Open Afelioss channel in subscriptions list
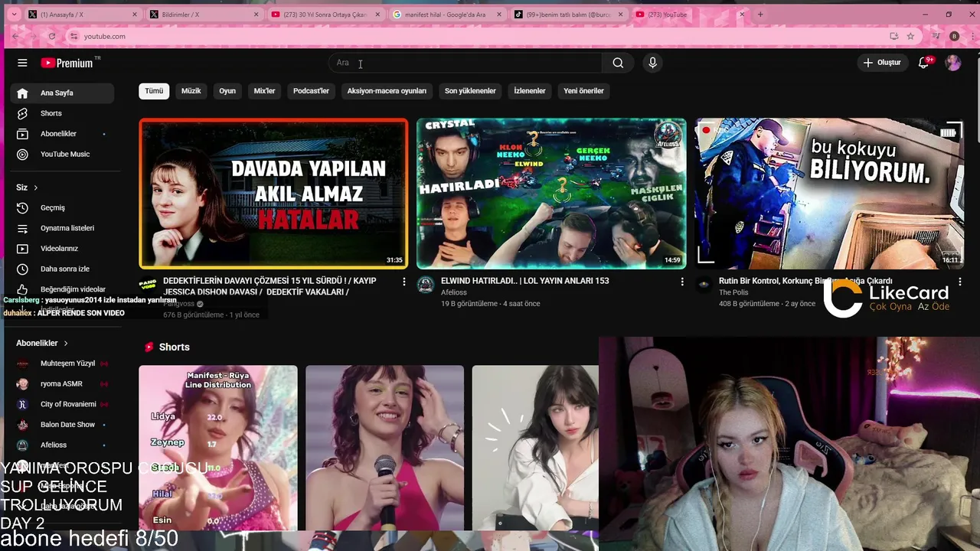Image resolution: width=980 pixels, height=551 pixels. point(62,445)
